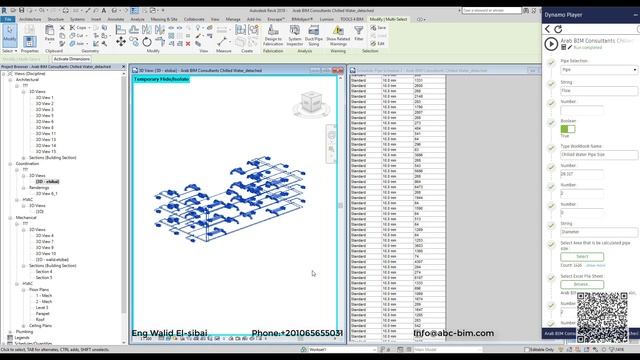Click Dynamo Player refresh icon
This screenshot has width=640, height=360.
558,29
